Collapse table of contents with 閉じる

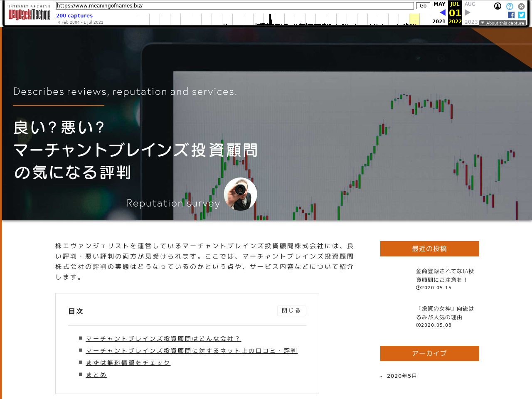[x=291, y=311]
